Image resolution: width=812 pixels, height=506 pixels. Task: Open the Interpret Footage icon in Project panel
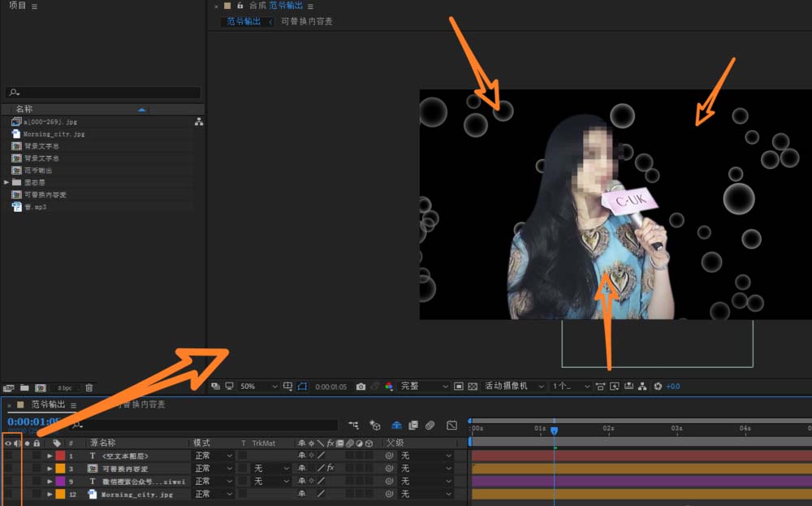point(8,387)
